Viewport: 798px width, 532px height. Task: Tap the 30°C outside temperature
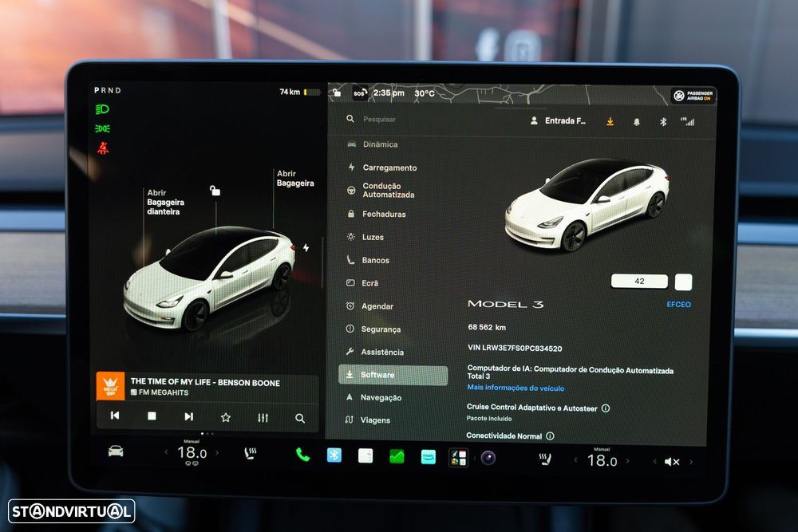point(425,93)
